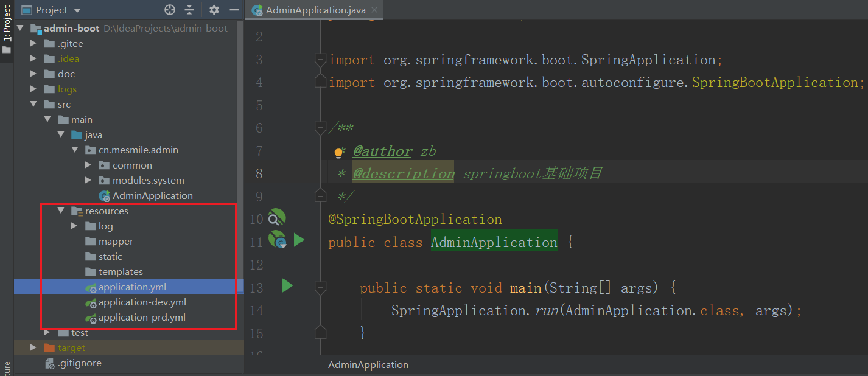Click run gutter icon beside main method
The width and height of the screenshot is (868, 376).
point(287,285)
